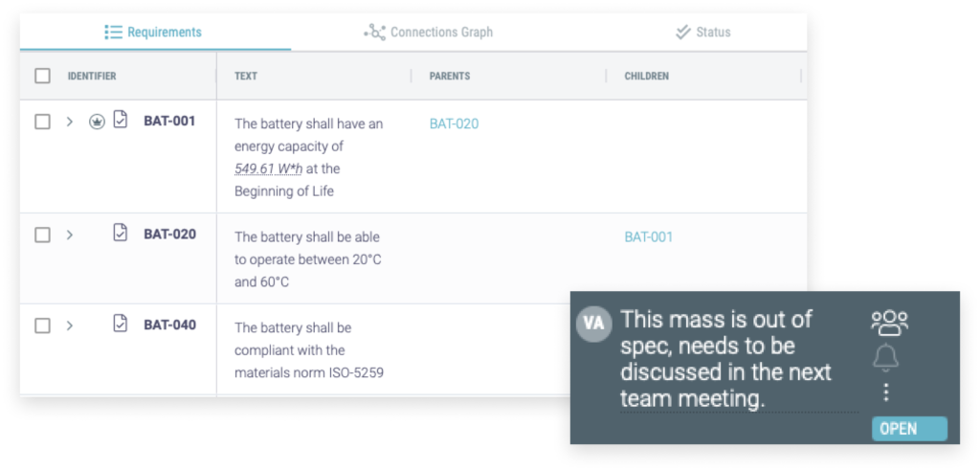Screen dimensions: 980x471
Task: Click the underlined 549.61 W*h value
Action: 269,168
